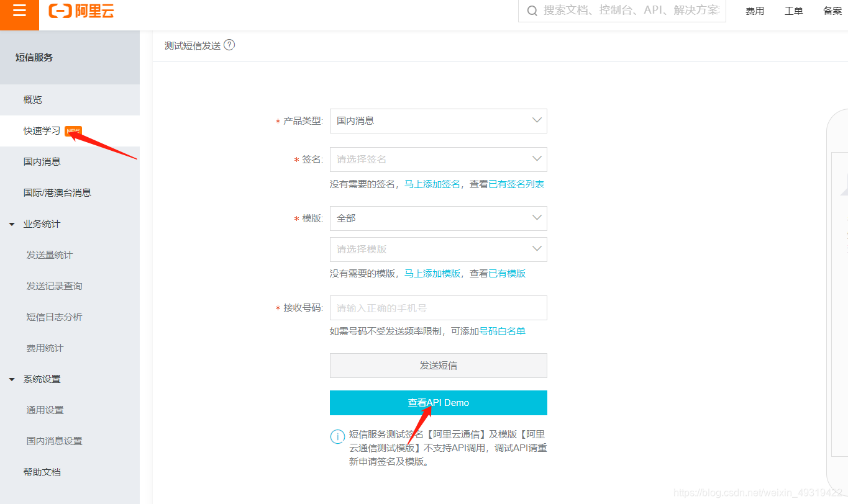
Task: Click the 马上添加签名 link
Action: point(432,184)
